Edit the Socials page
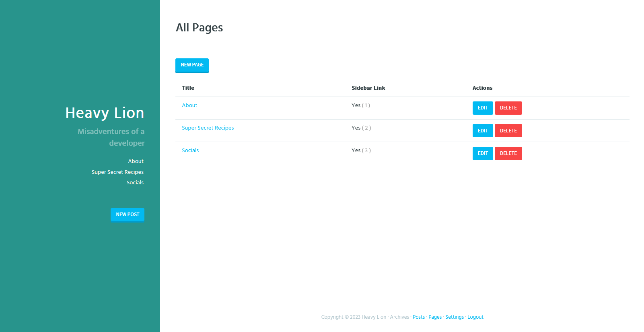Image resolution: width=644 pixels, height=332 pixels. coord(483,153)
